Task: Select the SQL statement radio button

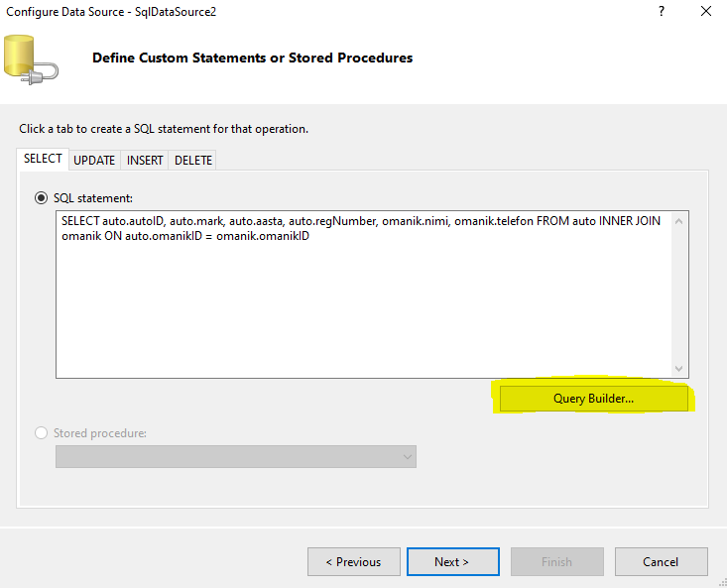Action: coord(41,197)
